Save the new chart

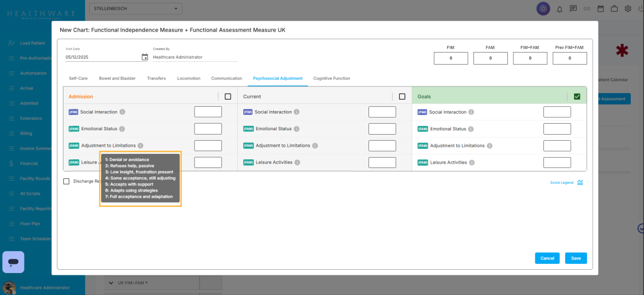576,258
